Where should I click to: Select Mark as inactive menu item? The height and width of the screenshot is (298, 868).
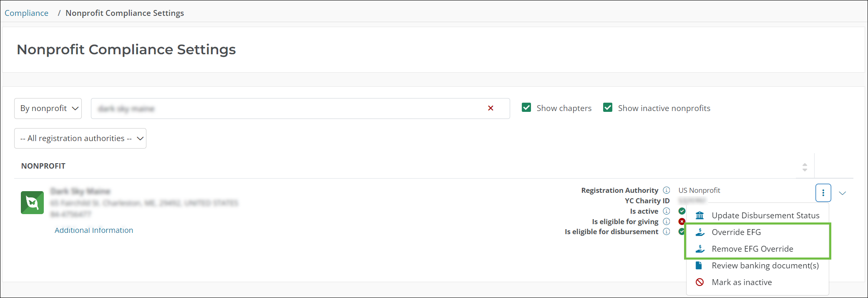[x=757, y=282]
